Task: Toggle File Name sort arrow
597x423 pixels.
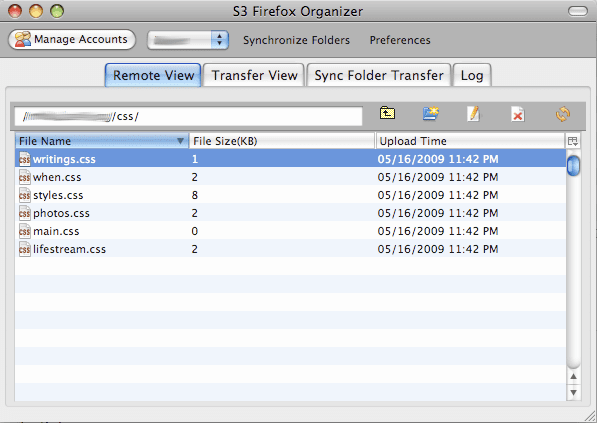Action: tap(180, 141)
